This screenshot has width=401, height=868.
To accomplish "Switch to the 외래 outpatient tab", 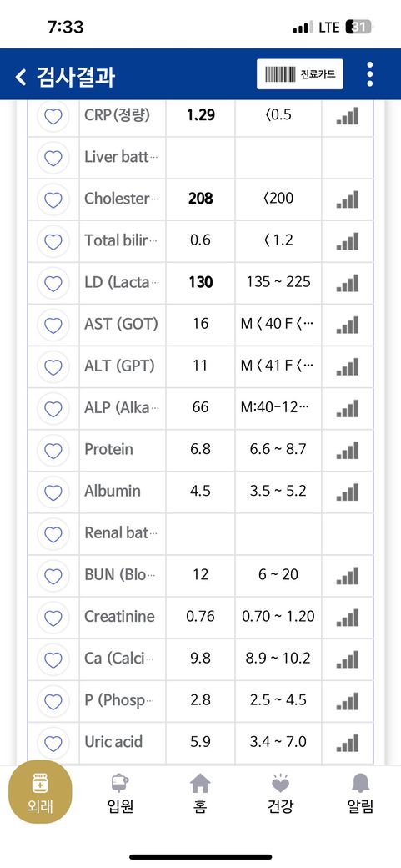I will pyautogui.click(x=40, y=793).
